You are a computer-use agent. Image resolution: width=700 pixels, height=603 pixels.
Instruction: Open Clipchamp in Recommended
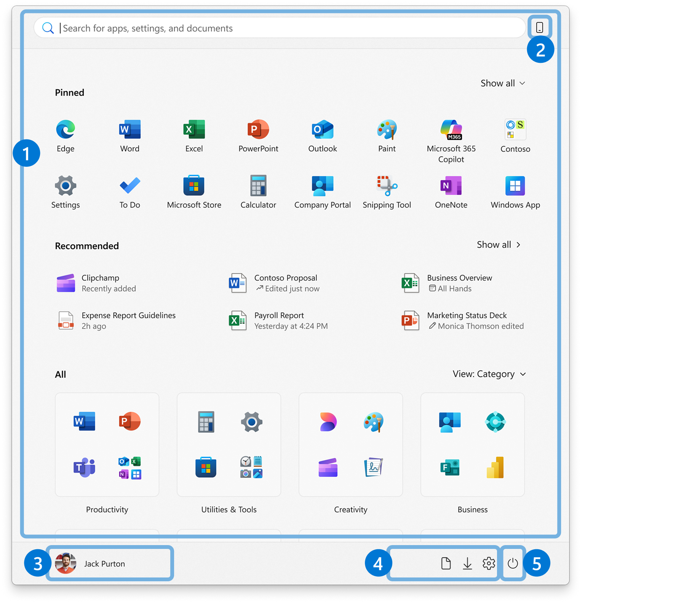point(96,283)
